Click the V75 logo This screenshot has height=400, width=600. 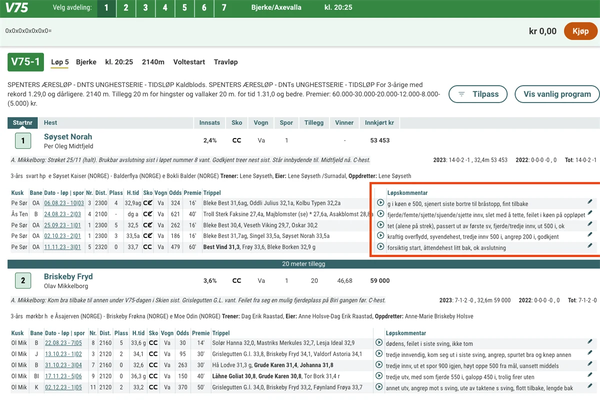coord(17,8)
